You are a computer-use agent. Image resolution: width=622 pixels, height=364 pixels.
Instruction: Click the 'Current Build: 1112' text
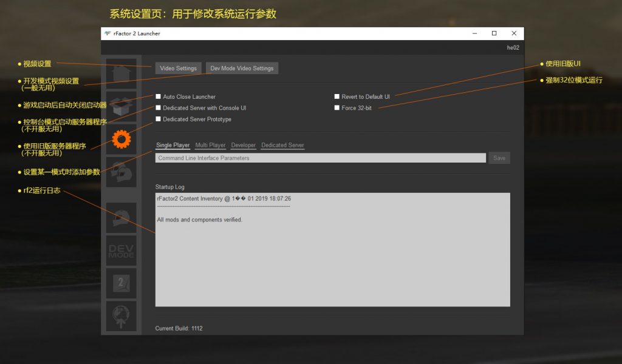(179, 328)
